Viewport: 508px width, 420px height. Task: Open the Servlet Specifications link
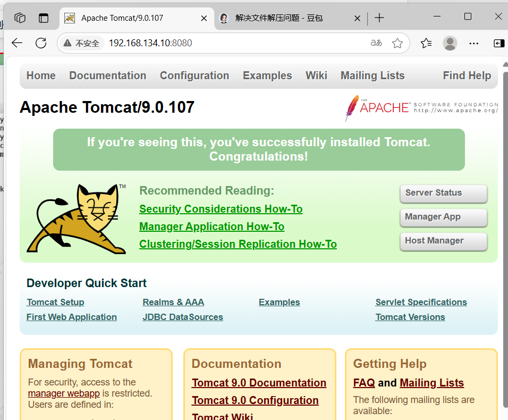point(421,302)
